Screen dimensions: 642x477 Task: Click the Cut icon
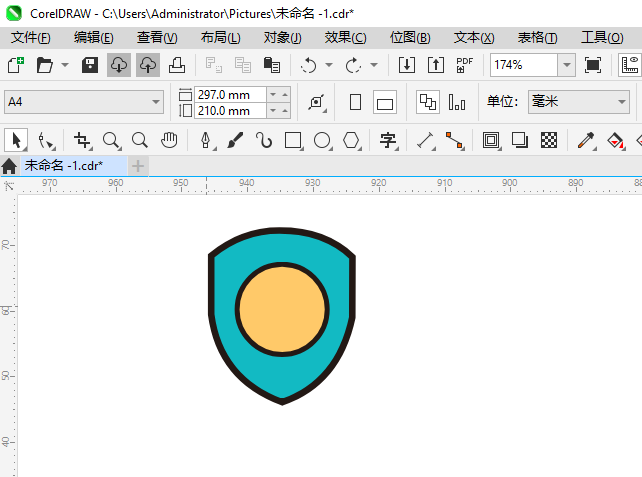tap(214, 65)
